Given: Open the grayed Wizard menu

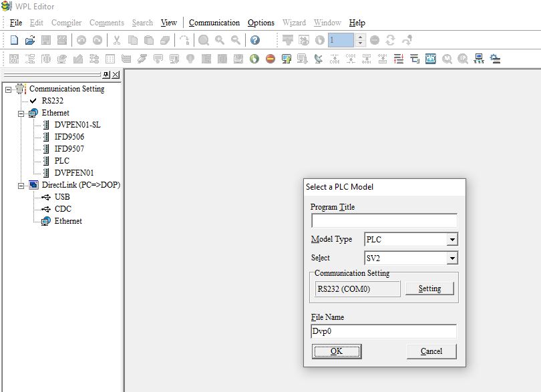Looking at the screenshot, I should (x=294, y=23).
